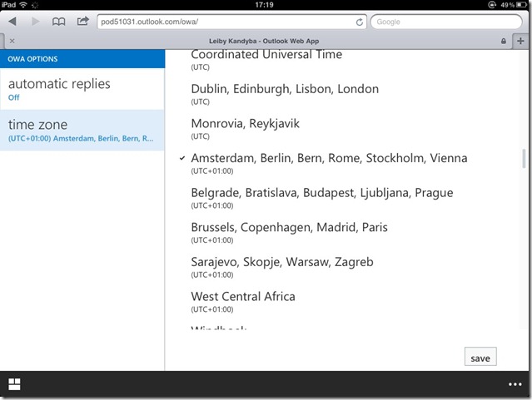Image resolution: width=532 pixels, height=400 pixels.
Task: Open the Safari share menu icon
Action: [x=82, y=22]
